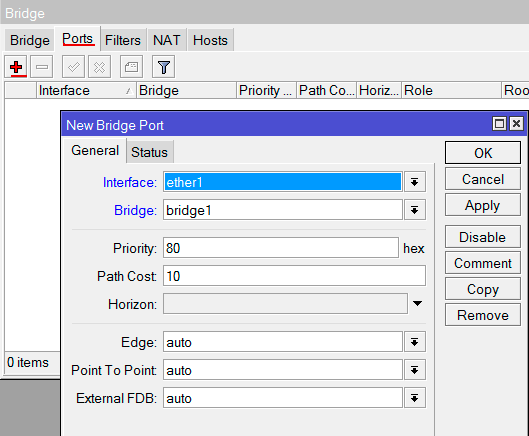
Task: Click the Apply button
Action: click(x=483, y=205)
